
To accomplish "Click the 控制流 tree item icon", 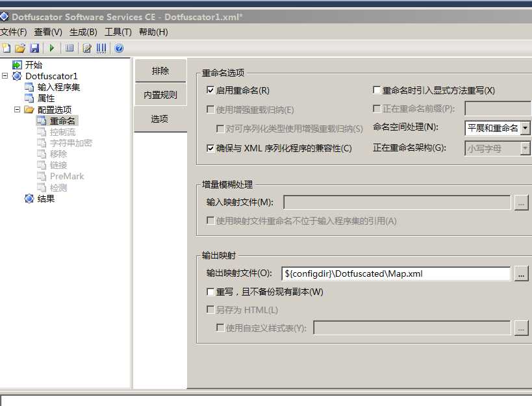I will 42,132.
